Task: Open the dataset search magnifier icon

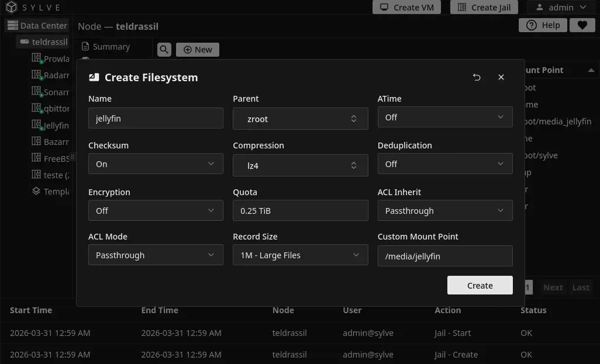Action: tap(164, 50)
